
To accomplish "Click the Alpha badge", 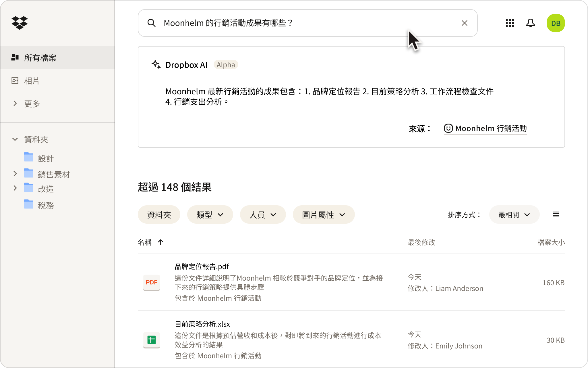I will (226, 65).
